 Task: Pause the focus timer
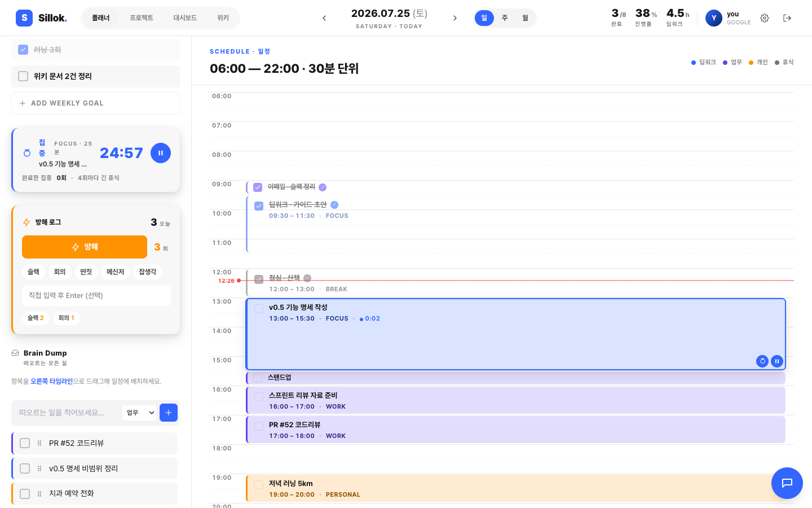click(x=161, y=153)
